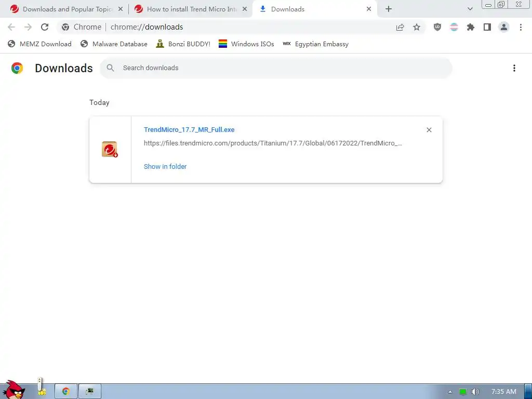Open the profile avatar menu
This screenshot has width=532, height=399.
[504, 27]
